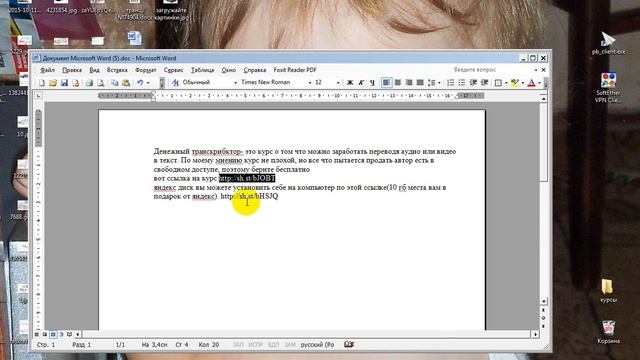Open the Вид menu

point(94,70)
